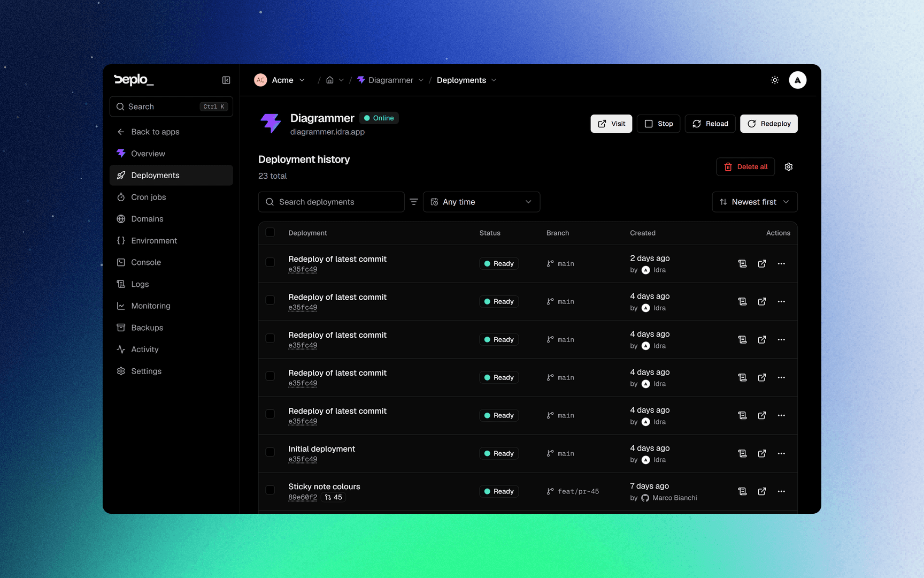Click the Redeploy button

pos(768,124)
